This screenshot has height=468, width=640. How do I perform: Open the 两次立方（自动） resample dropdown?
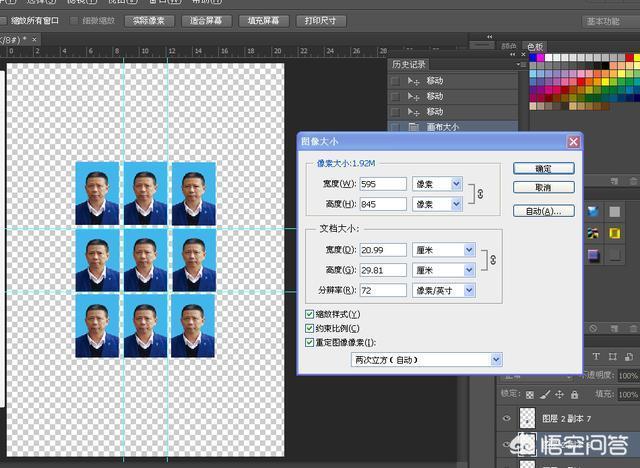click(x=427, y=360)
